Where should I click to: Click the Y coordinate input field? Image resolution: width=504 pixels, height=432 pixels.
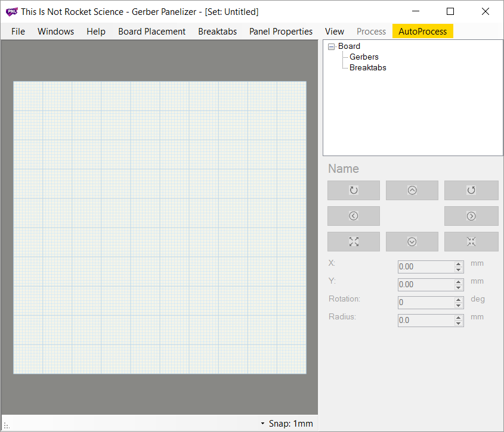[425, 285]
